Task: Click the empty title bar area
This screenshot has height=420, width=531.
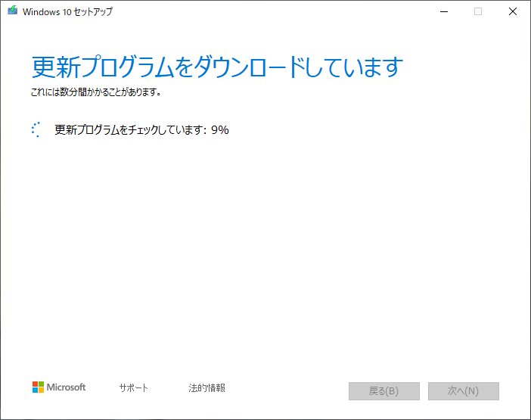Action: click(x=265, y=11)
